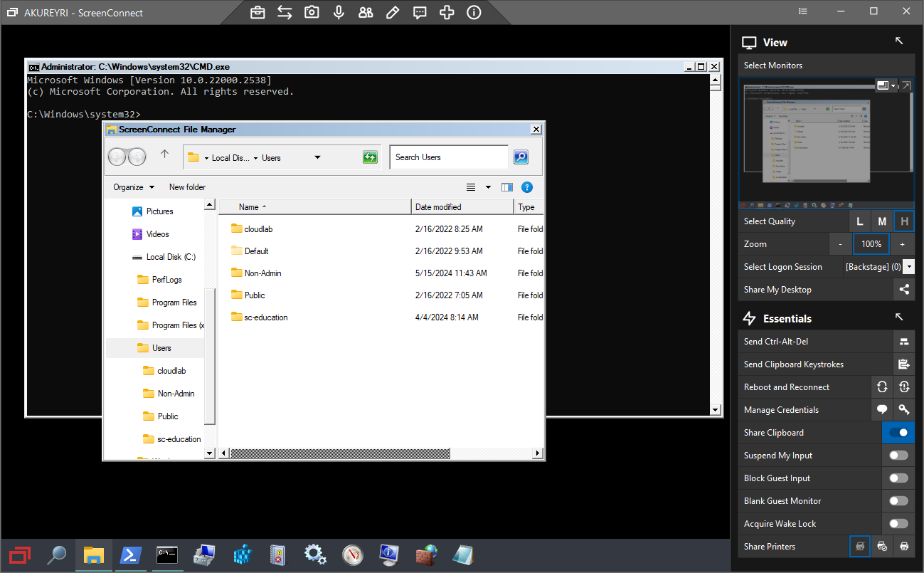924x573 pixels.
Task: Capture a screenshot with camera icon
Action: (312, 12)
